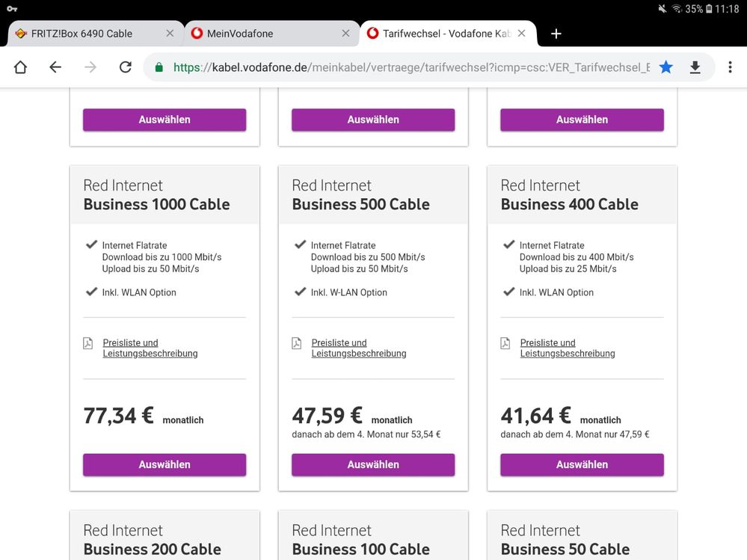The width and height of the screenshot is (747, 560).
Task: Click the download icon in toolbar
Action: pos(695,67)
